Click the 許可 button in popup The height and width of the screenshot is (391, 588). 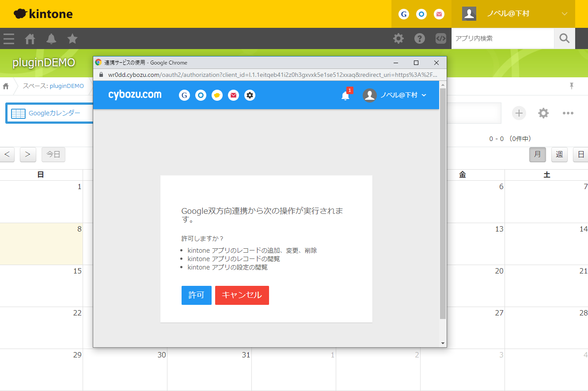(197, 295)
